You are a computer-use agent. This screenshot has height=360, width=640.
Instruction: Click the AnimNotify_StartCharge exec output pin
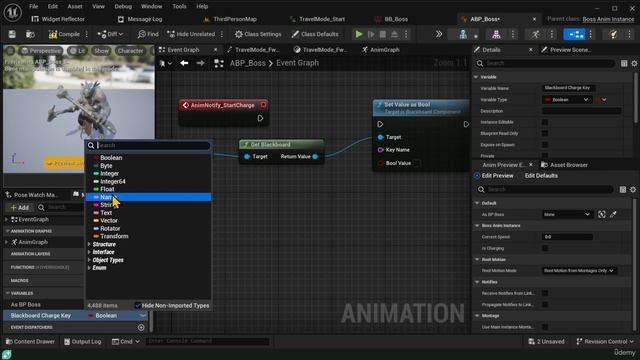260,118
